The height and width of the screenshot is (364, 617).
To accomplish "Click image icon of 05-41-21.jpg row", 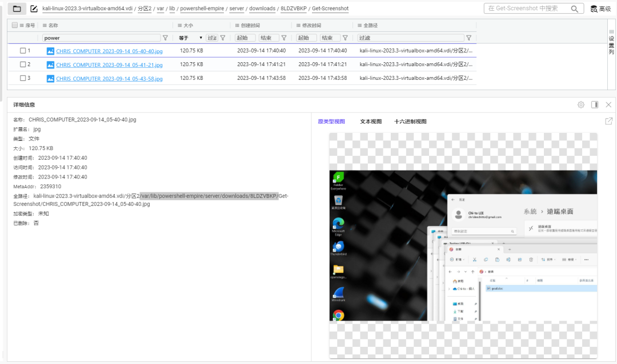I will (x=50, y=65).
